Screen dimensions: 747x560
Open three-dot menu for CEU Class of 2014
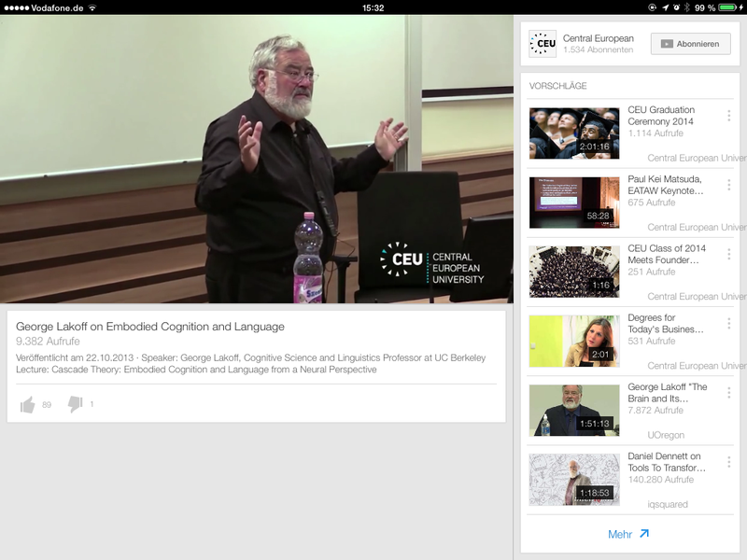(728, 255)
